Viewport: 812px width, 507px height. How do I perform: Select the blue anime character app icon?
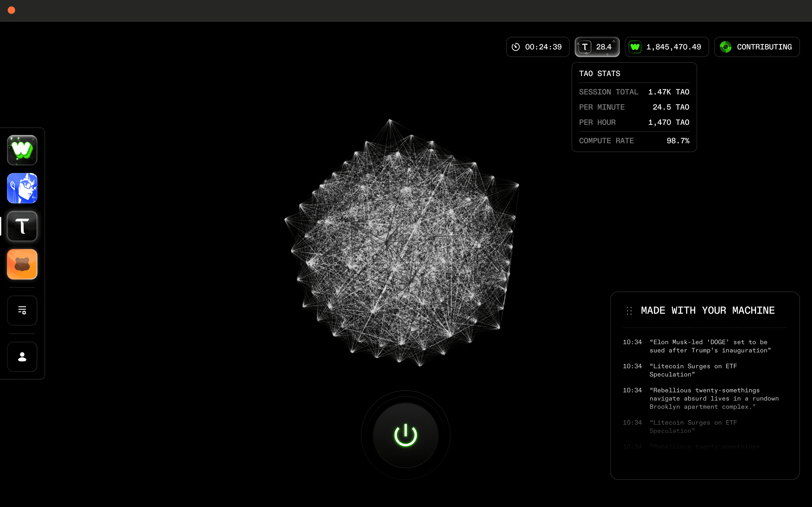click(x=22, y=188)
